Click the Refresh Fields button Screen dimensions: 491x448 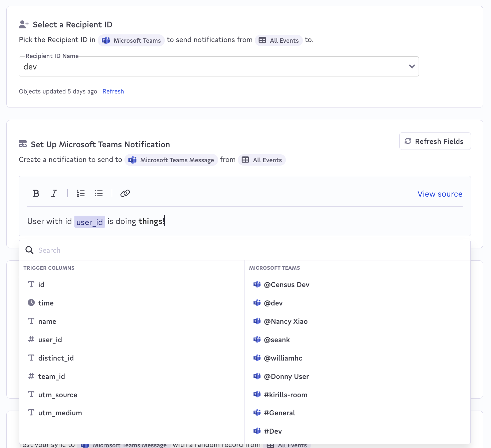[x=435, y=141]
